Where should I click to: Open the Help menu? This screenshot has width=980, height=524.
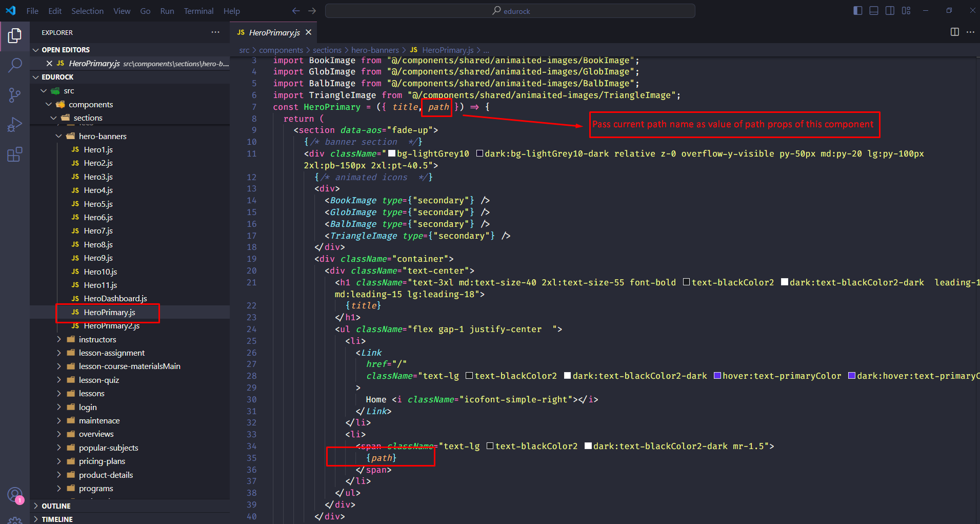tap(231, 11)
